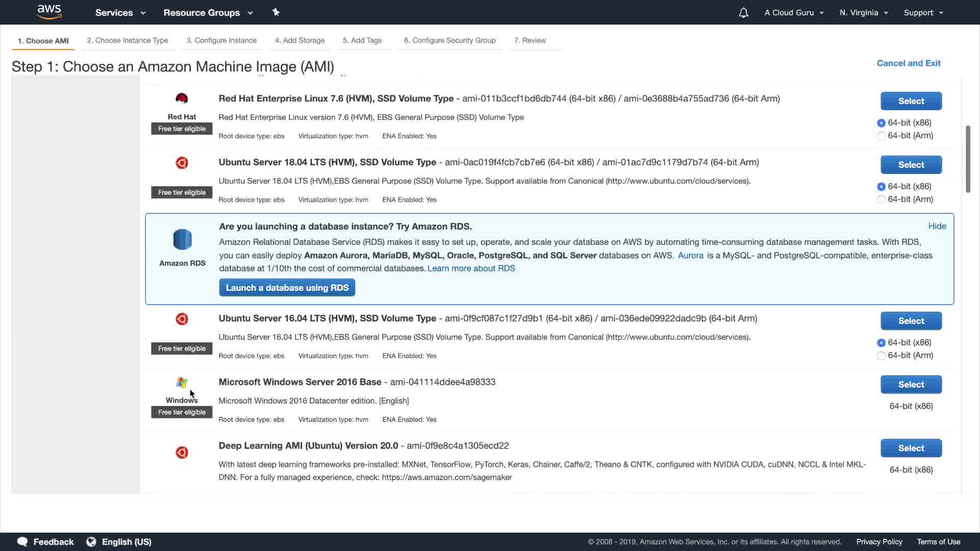The width and height of the screenshot is (980, 551).
Task: Click the Amazon RDS database icon
Action: pos(182,239)
